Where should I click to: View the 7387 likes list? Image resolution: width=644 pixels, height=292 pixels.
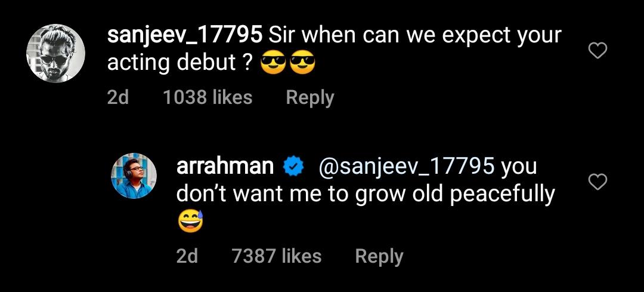coord(277,256)
